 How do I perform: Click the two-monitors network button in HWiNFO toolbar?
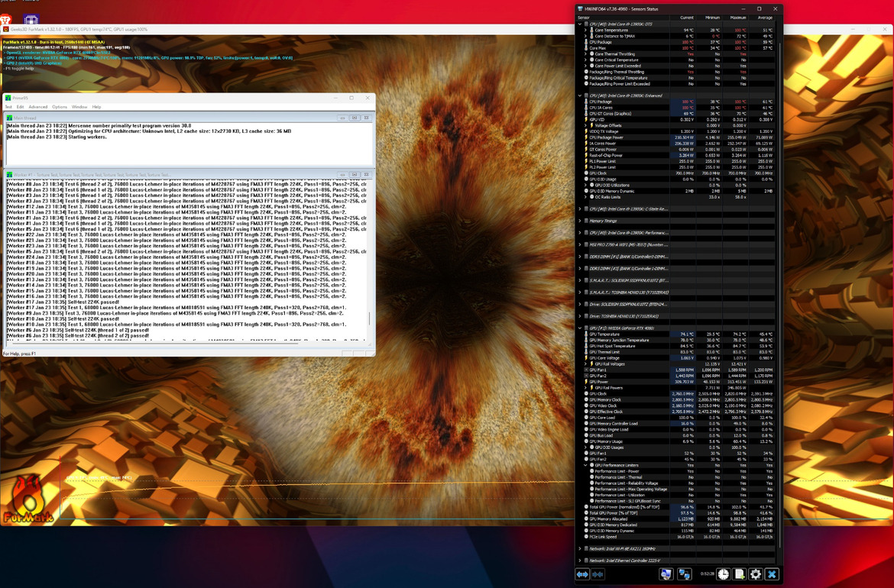(684, 574)
